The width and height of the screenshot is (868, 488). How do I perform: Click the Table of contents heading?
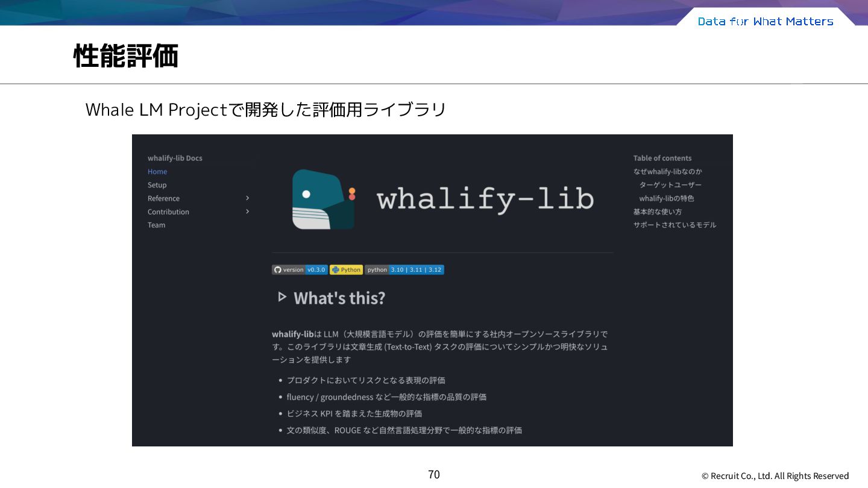[x=662, y=158]
